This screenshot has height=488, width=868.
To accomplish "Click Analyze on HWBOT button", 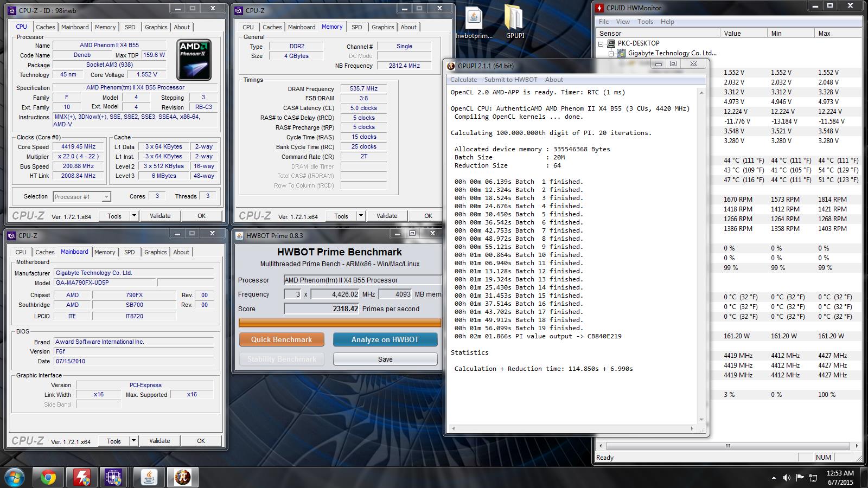I will coord(385,339).
